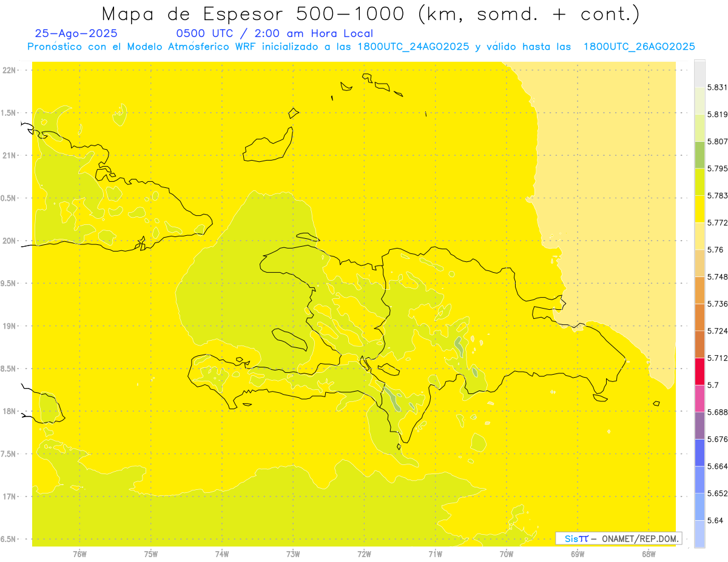Image resolution: width=728 pixels, height=562 pixels.
Task: Click the legend value 5.724
Action: [718, 331]
